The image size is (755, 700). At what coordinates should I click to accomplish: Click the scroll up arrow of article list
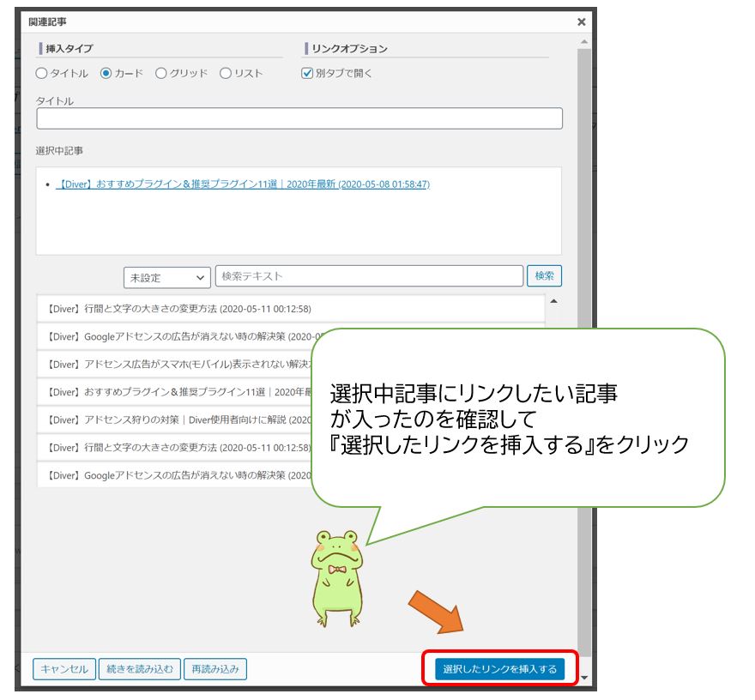553,301
